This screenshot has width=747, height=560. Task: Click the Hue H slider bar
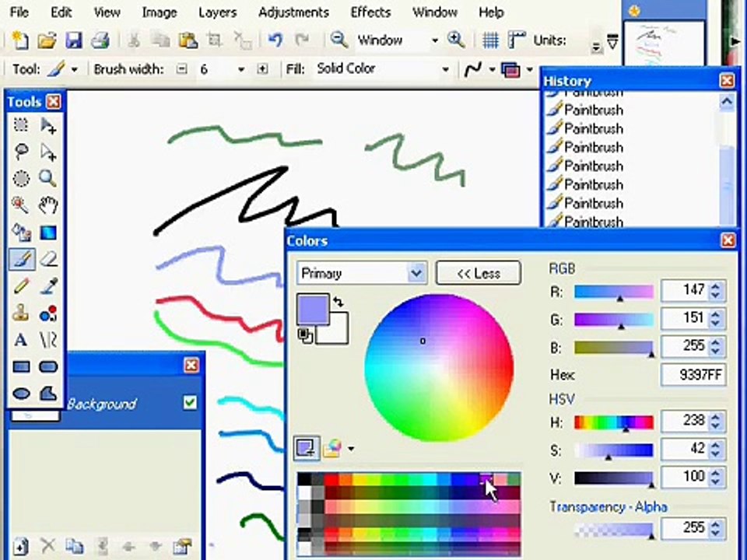point(614,422)
